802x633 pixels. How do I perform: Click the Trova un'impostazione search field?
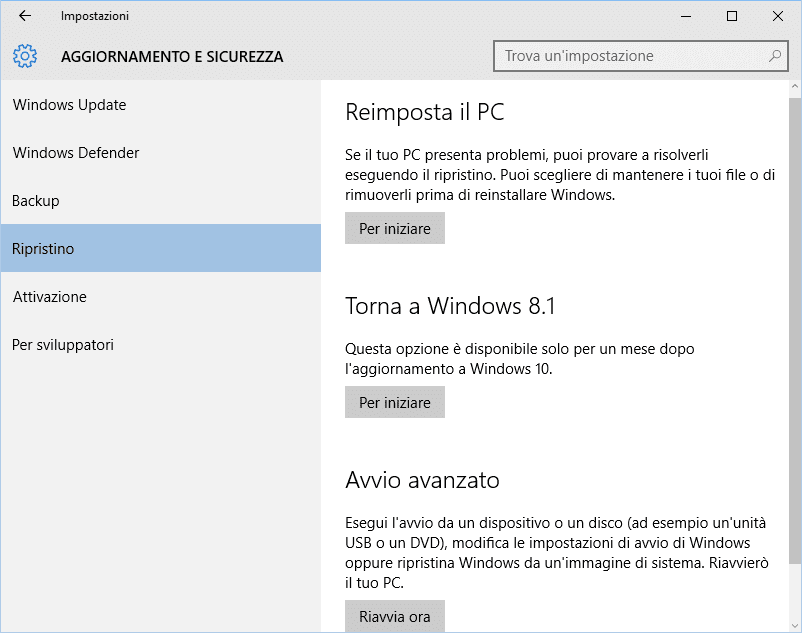coord(630,56)
